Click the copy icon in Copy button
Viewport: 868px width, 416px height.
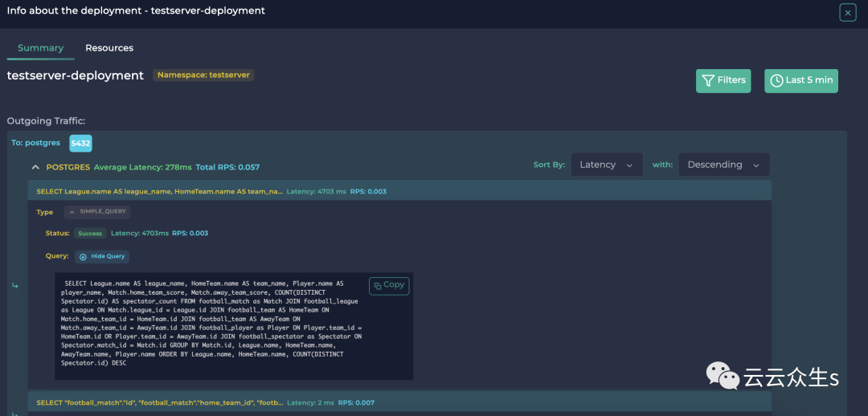click(378, 286)
